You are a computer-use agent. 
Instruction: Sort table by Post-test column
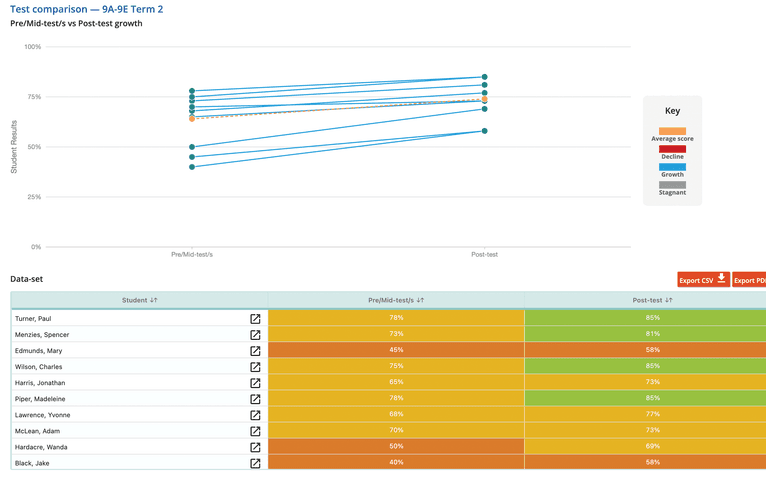(x=652, y=300)
